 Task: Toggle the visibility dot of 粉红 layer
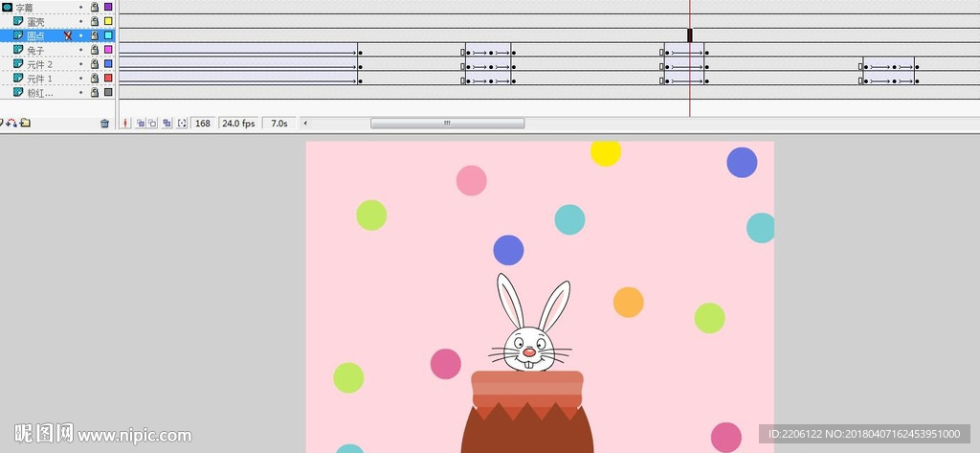(x=80, y=93)
